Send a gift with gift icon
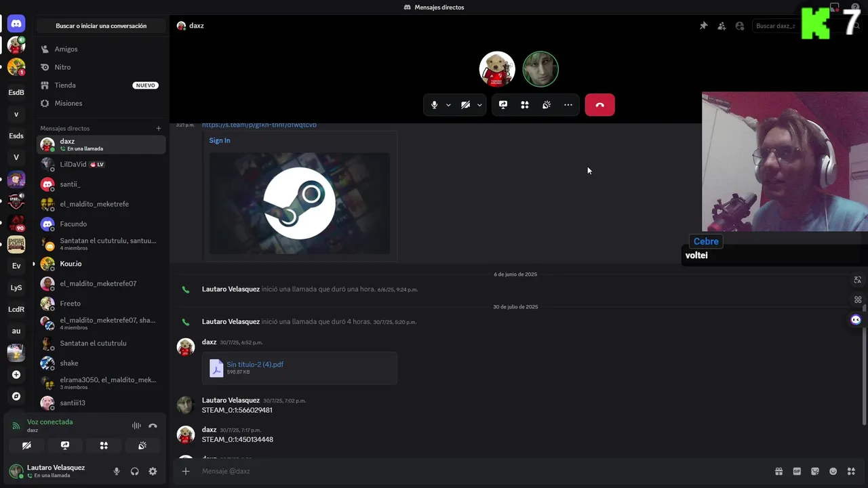 (x=779, y=471)
